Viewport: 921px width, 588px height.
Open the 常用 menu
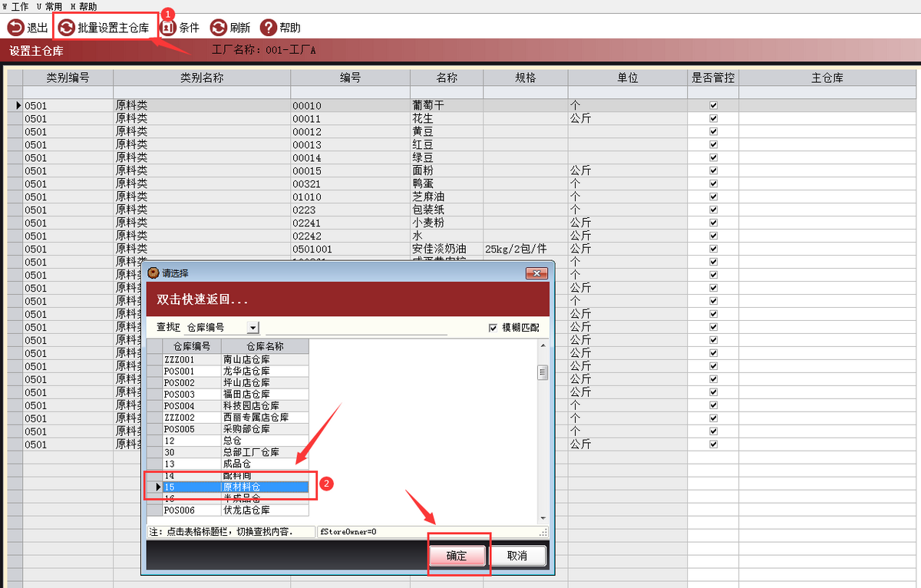(x=49, y=6)
